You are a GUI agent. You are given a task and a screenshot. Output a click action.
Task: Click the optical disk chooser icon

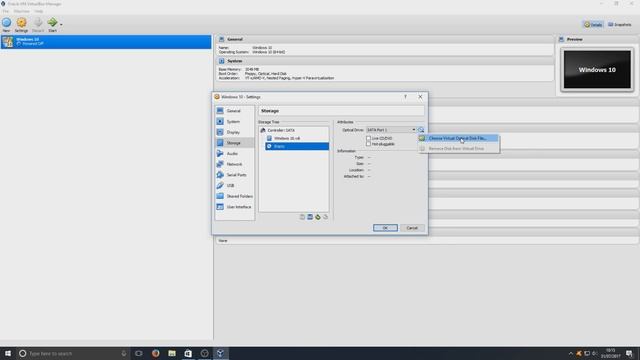coord(421,130)
